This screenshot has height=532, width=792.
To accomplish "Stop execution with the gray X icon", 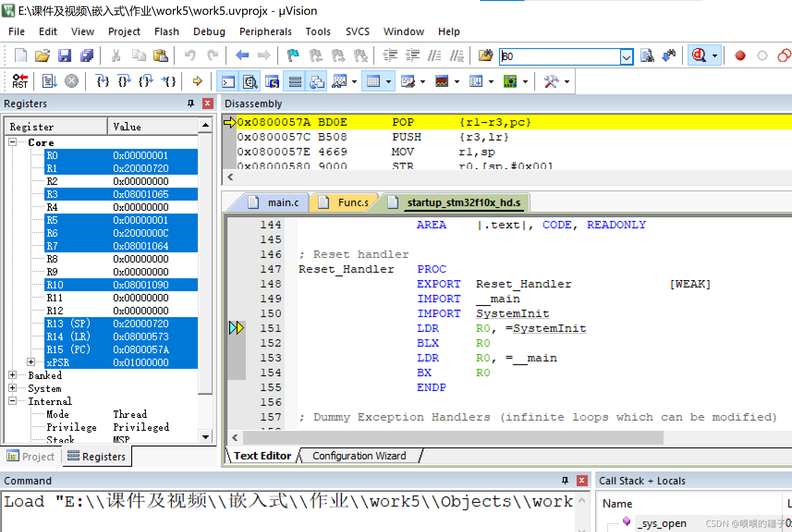I will 71,81.
